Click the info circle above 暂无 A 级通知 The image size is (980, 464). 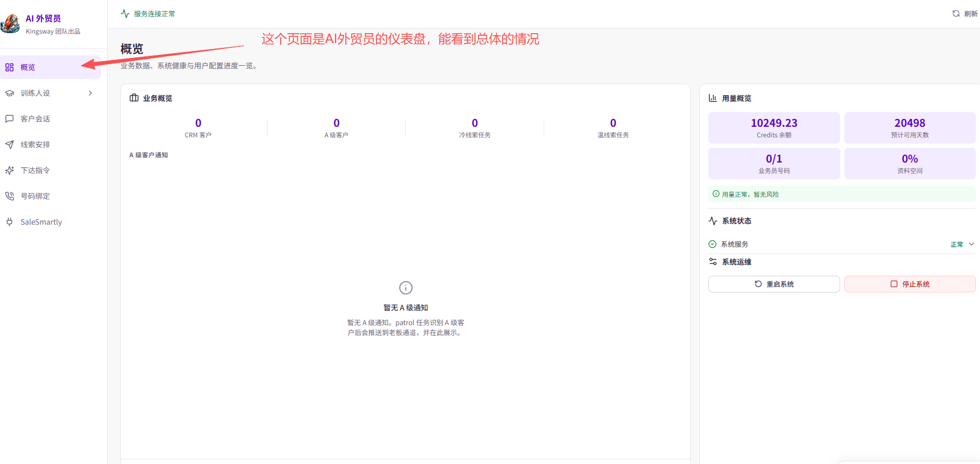point(406,288)
